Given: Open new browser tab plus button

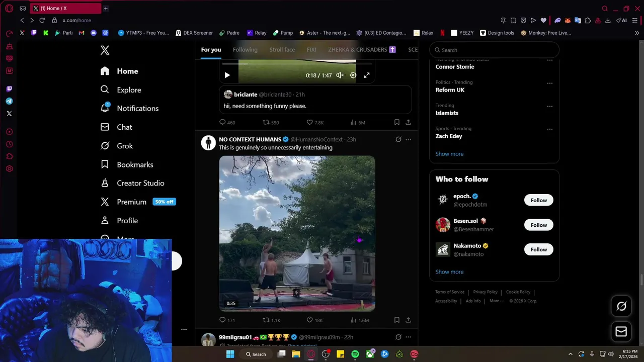Looking at the screenshot, I should point(105,9).
